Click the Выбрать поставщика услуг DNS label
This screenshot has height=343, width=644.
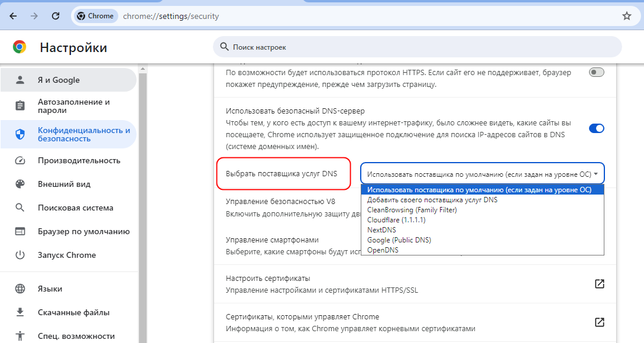click(281, 173)
